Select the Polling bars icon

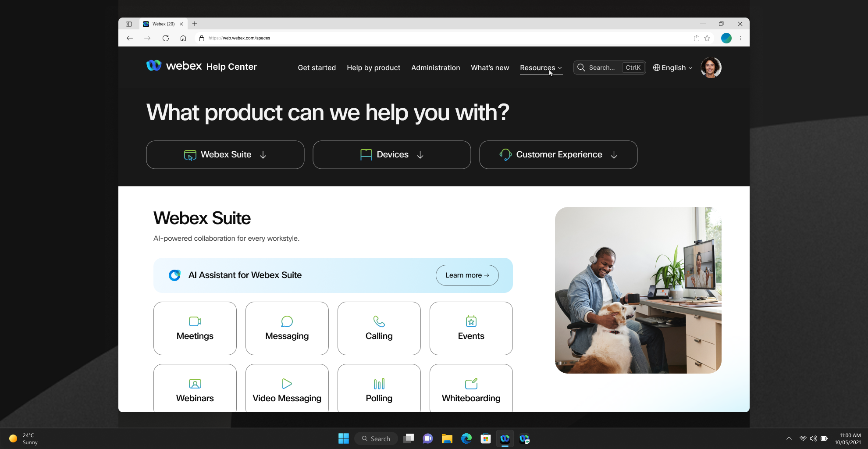(379, 384)
